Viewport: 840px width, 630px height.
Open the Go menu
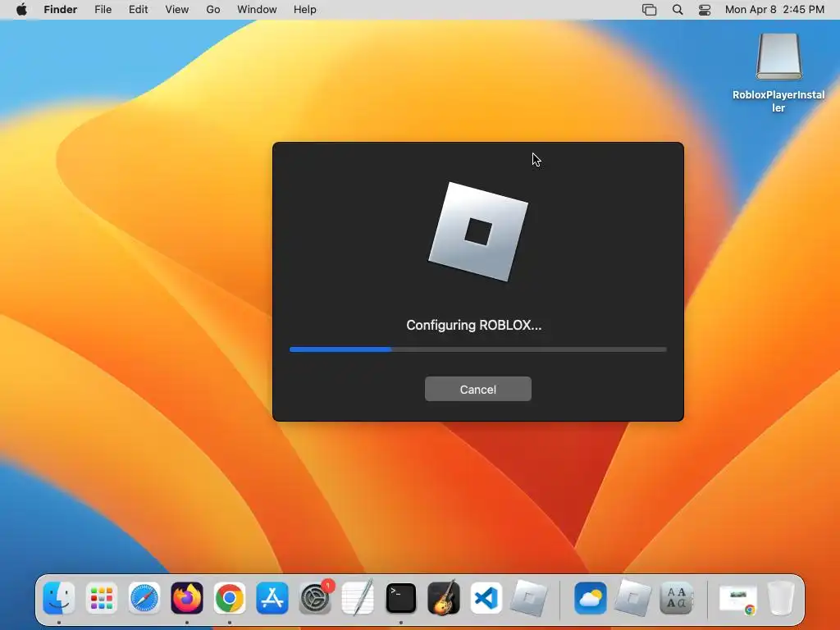[x=213, y=10]
